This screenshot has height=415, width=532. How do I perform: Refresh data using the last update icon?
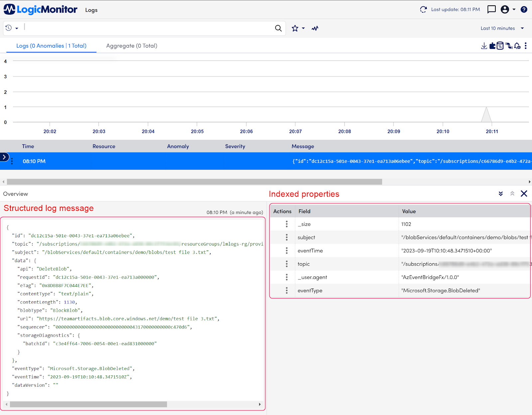tap(423, 9)
